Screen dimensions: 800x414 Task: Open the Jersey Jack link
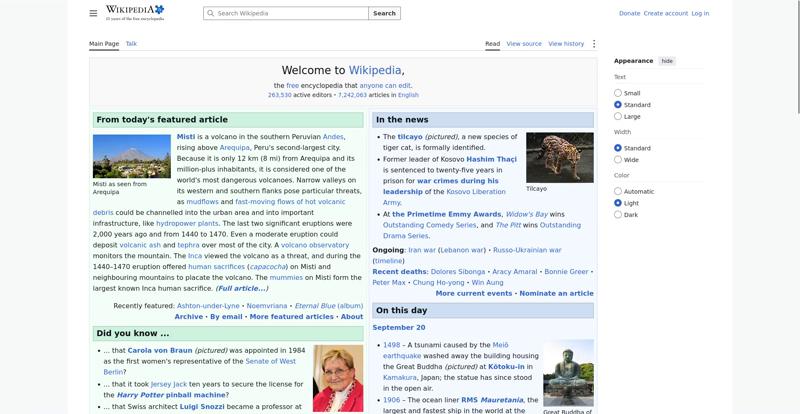point(169,384)
